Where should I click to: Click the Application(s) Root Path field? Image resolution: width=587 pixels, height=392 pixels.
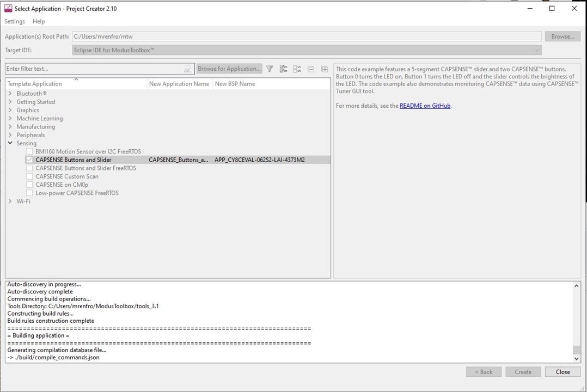pyautogui.click(x=307, y=36)
